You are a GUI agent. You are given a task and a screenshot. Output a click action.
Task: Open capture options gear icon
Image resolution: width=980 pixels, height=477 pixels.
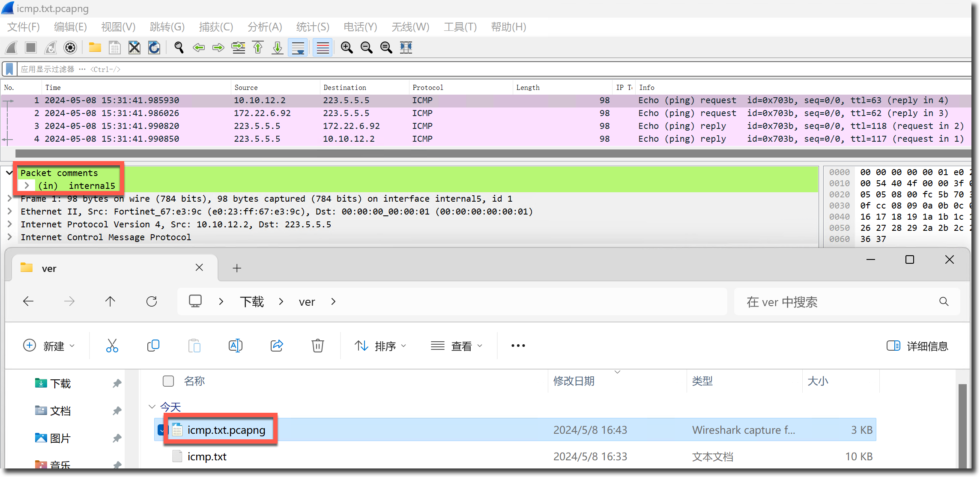(x=70, y=48)
